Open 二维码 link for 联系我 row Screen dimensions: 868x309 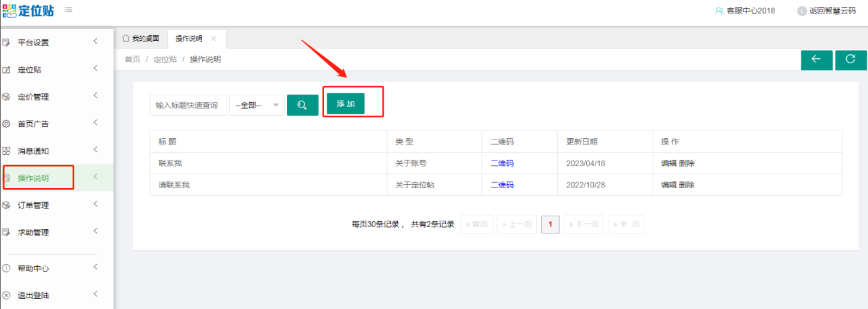click(502, 163)
